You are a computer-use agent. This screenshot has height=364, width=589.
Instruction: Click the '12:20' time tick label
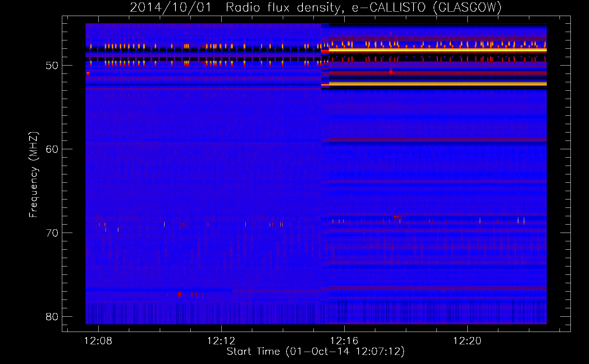467,341
